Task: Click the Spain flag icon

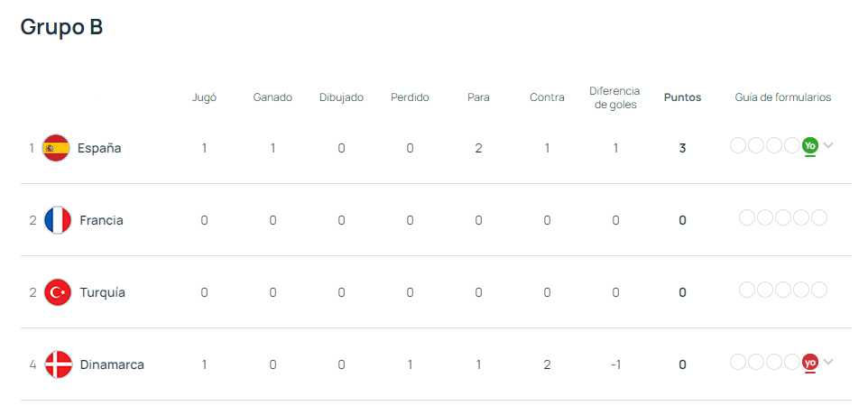Action: pyautogui.click(x=56, y=148)
